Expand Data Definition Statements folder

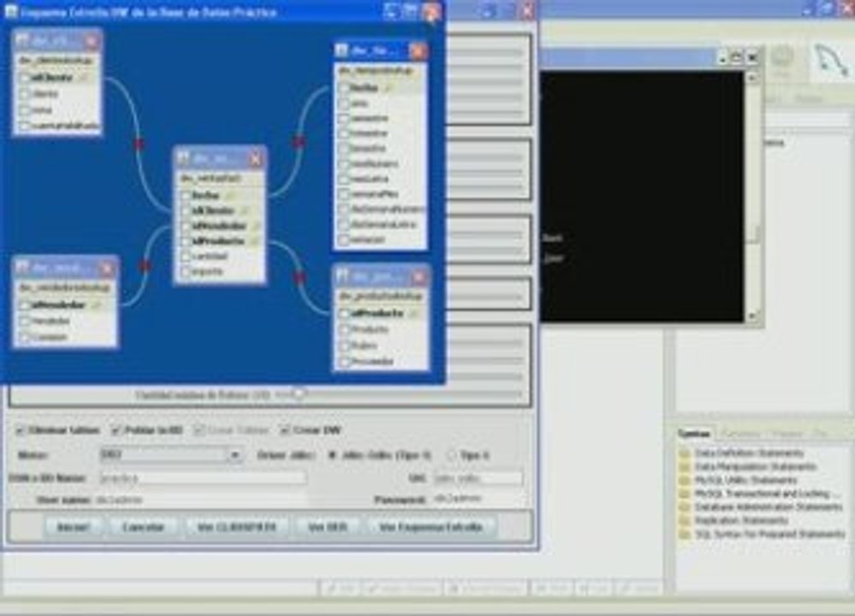(x=684, y=453)
